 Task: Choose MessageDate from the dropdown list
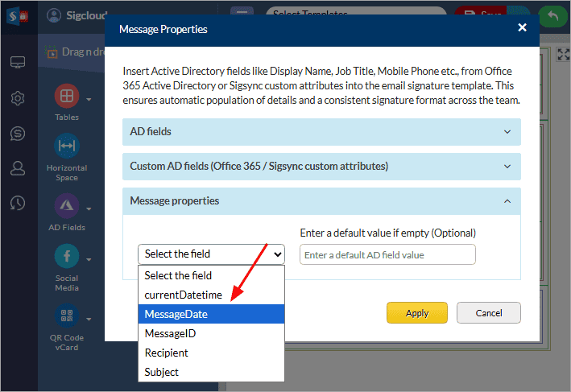pyautogui.click(x=211, y=314)
